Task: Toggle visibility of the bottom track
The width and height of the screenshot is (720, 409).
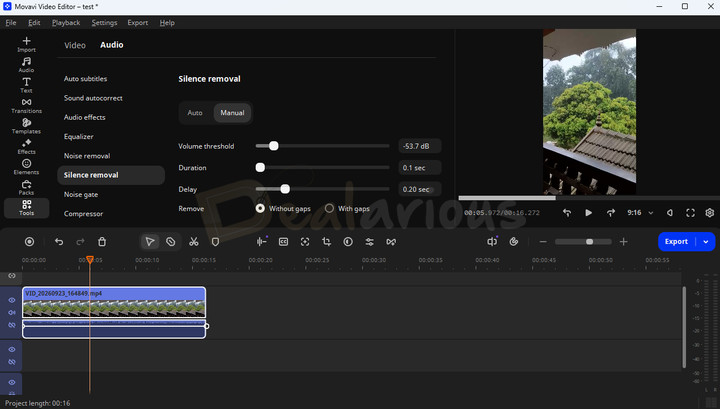Action: coord(12,382)
